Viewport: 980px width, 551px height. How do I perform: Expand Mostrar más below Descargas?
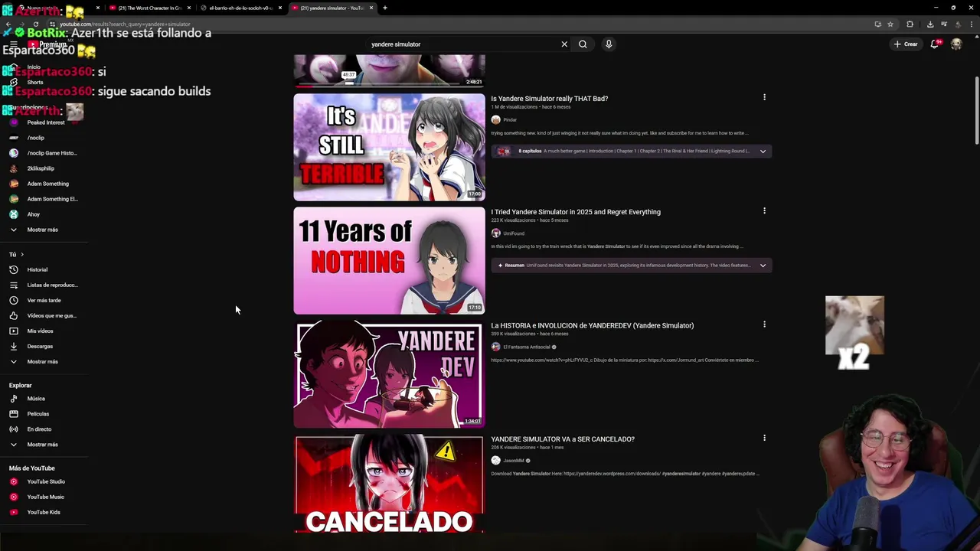[43, 361]
